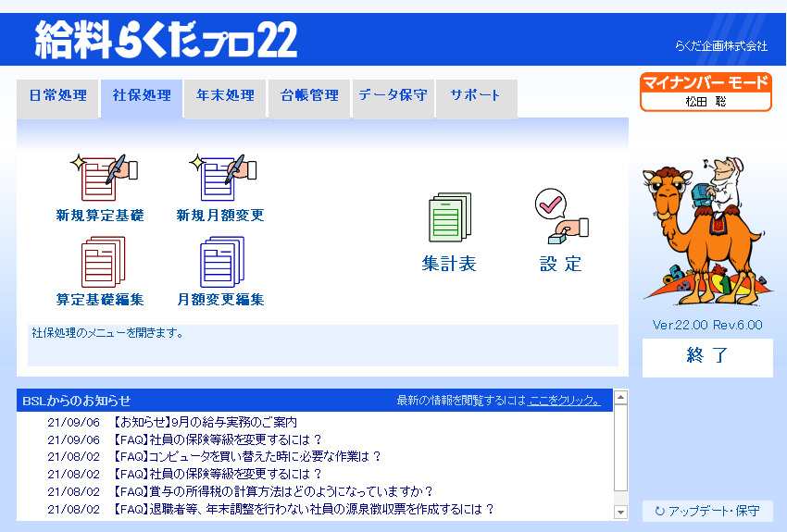Viewport: 787px width, 532px height.
Task: Open the 年末処理 tab
Action: 225,98
